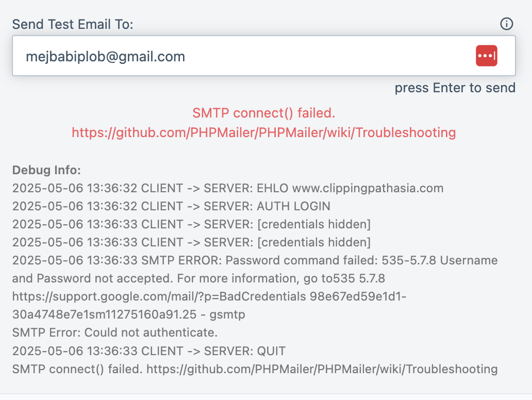Open the red password manager icon in email field
Viewport: 532px width, 400px height.
tap(486, 56)
